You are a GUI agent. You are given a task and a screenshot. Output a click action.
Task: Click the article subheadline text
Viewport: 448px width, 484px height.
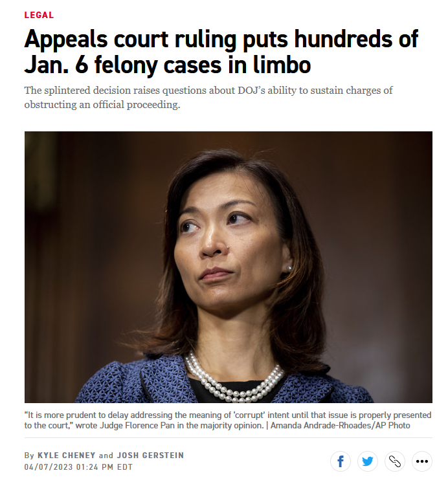(208, 97)
